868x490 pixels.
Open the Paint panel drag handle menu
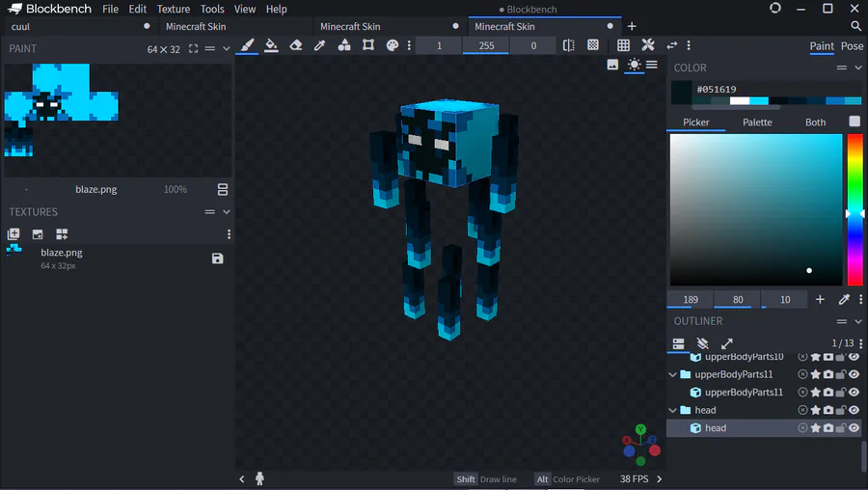[210, 49]
